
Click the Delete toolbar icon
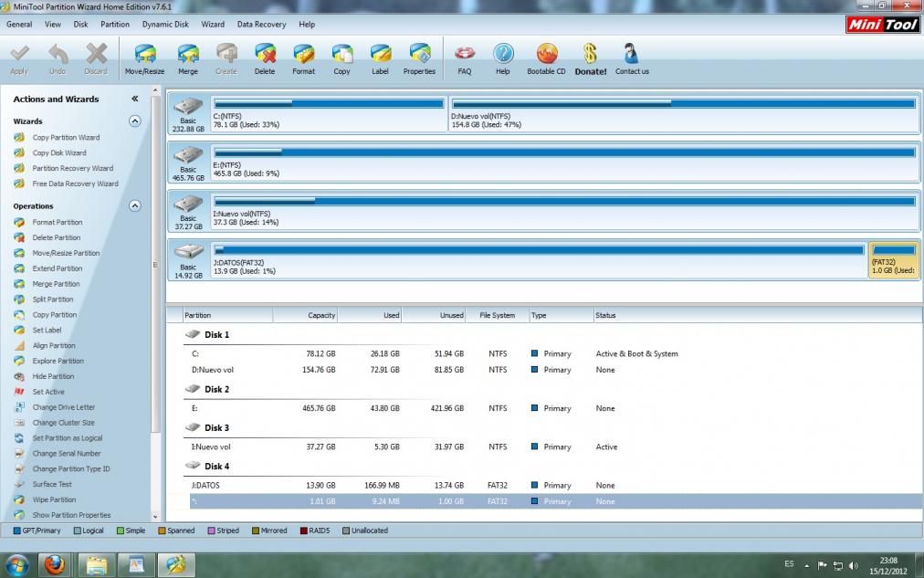tap(265, 54)
